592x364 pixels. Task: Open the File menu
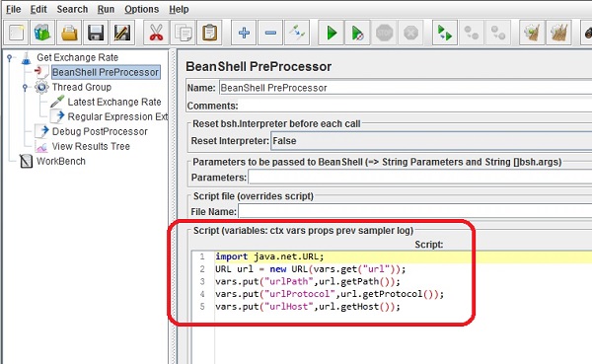coord(13,9)
